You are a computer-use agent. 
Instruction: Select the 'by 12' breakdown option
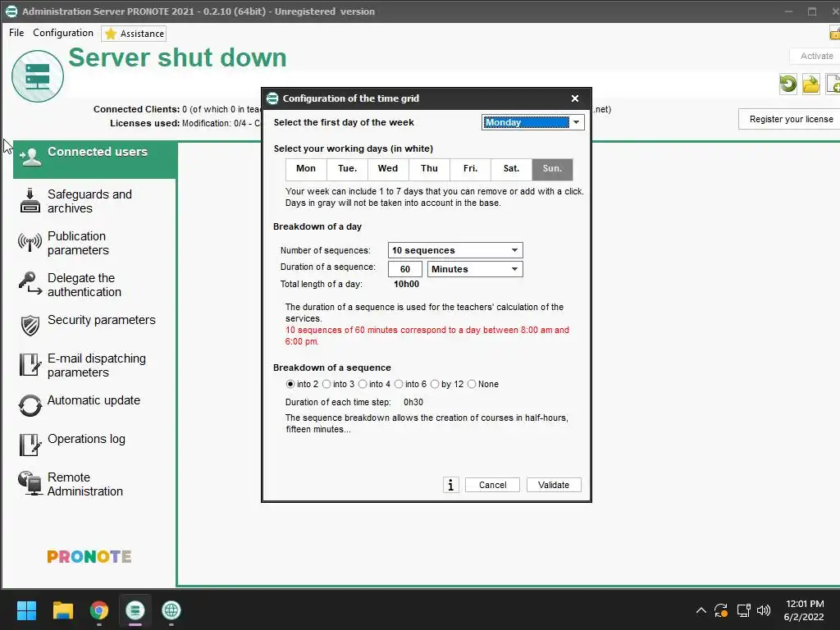pos(435,384)
